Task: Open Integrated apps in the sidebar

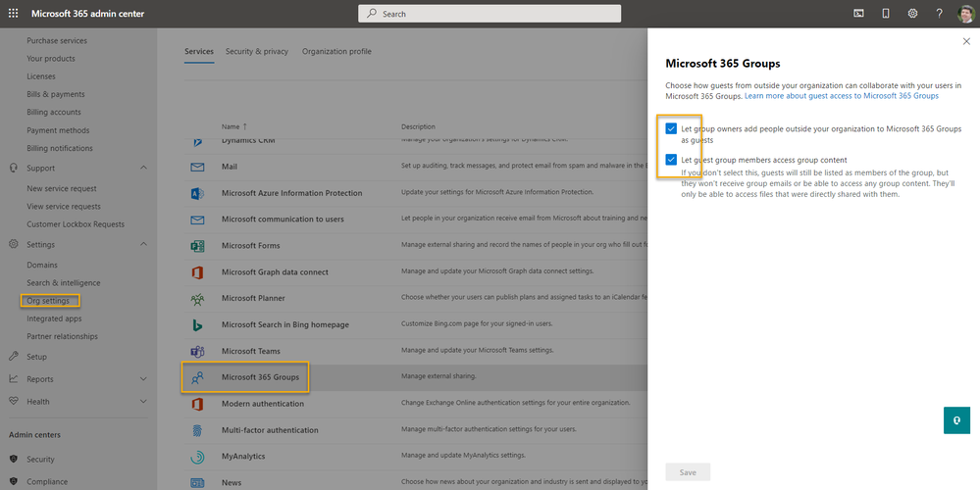Action: (x=54, y=318)
